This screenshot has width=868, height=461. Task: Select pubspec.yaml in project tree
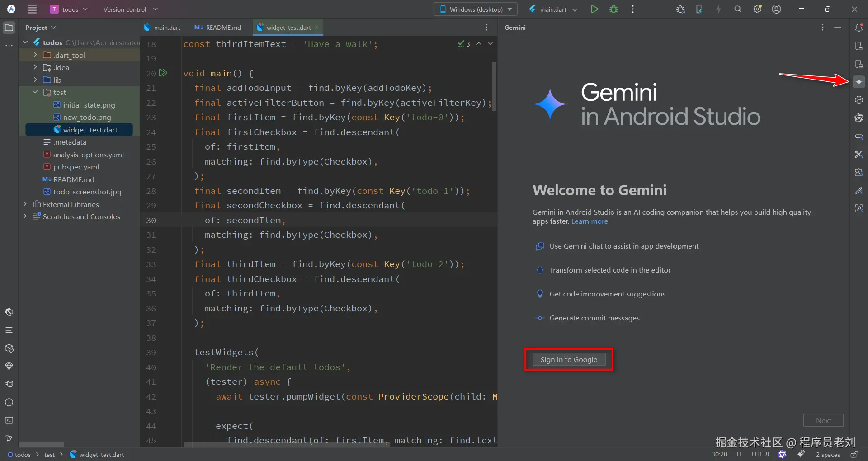coord(71,167)
